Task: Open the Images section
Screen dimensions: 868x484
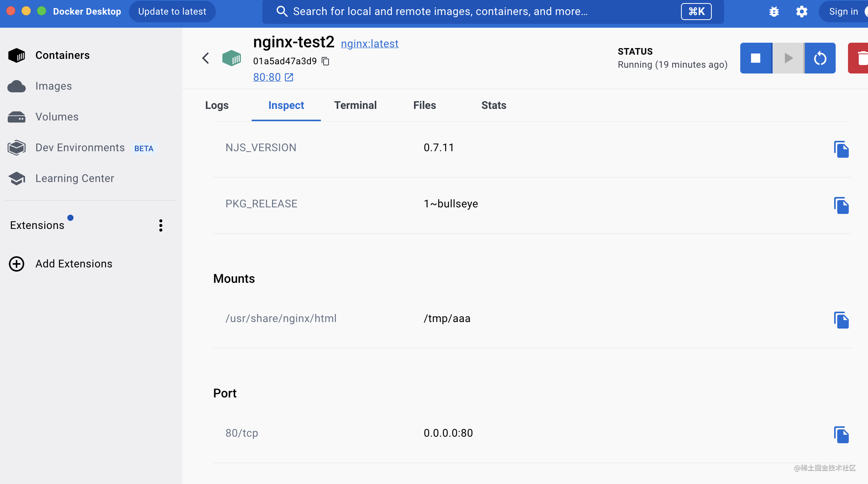Action: (x=54, y=86)
